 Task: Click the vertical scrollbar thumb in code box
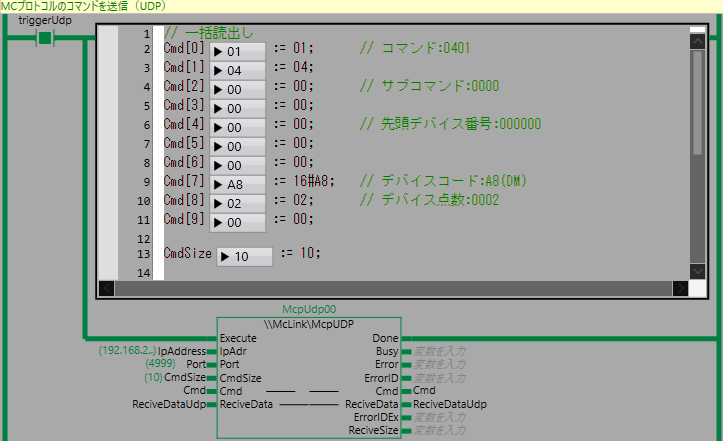(697, 100)
